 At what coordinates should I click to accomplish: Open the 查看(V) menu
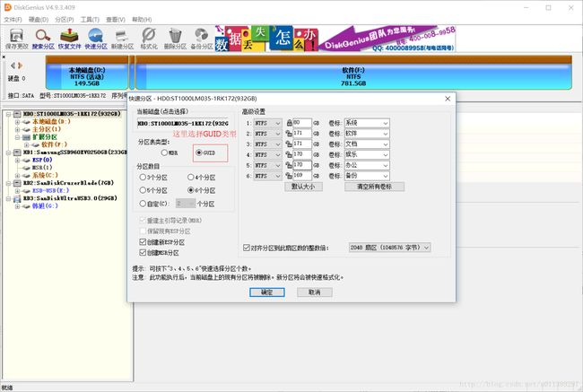[x=116, y=20]
